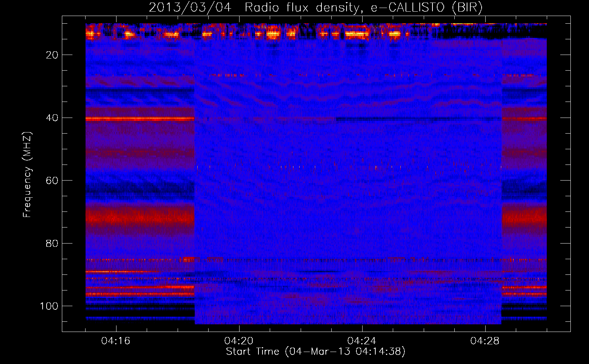Click the '04:28' time tick label

coord(485,341)
